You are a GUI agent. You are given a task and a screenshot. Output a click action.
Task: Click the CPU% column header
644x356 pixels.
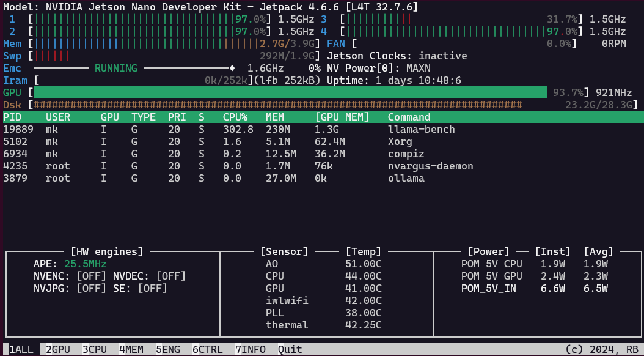(235, 117)
